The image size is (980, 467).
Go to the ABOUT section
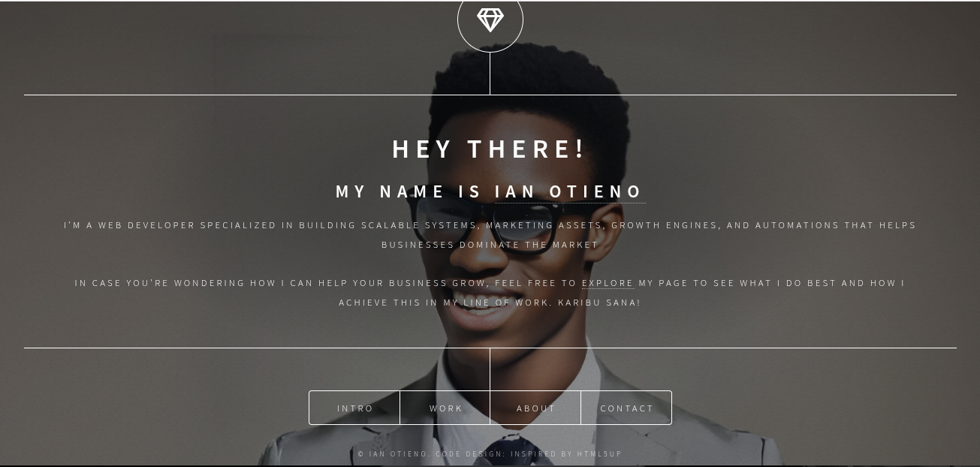[535, 408]
